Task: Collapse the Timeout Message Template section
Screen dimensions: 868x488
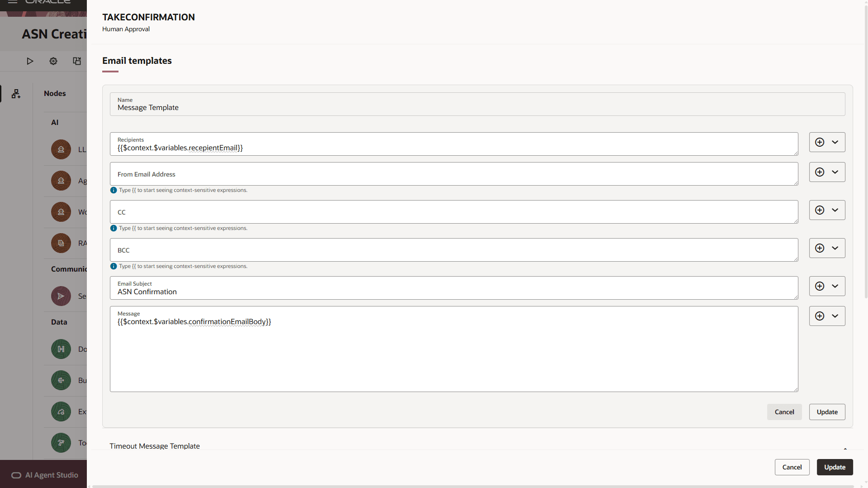Action: coord(845,448)
